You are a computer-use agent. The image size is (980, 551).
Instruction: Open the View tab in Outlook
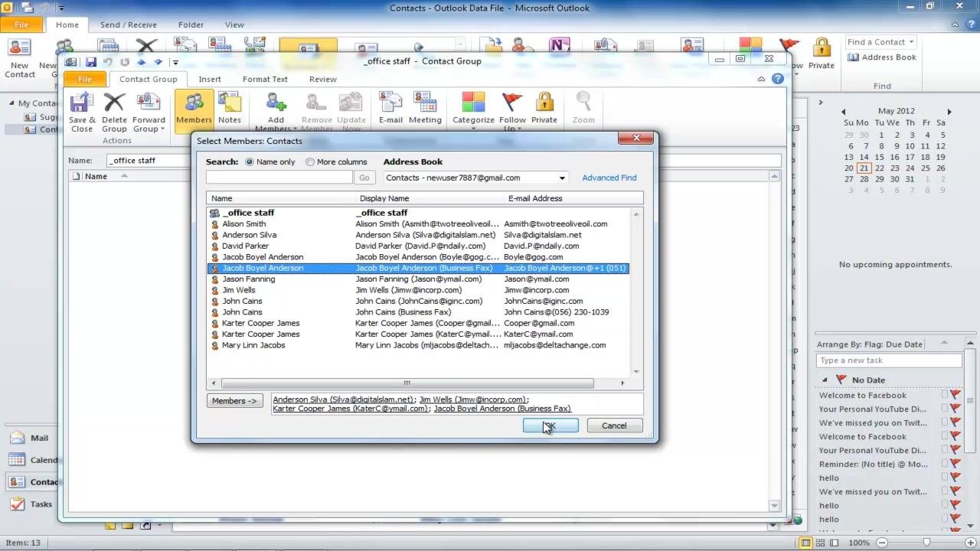click(234, 24)
